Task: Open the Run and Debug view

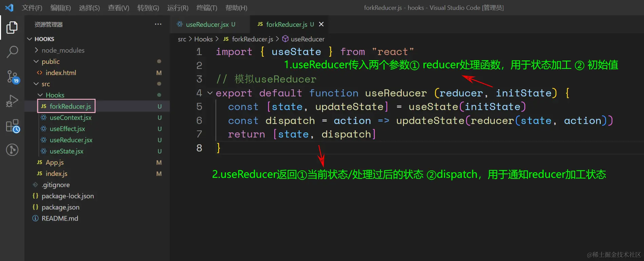Action: pyautogui.click(x=12, y=101)
